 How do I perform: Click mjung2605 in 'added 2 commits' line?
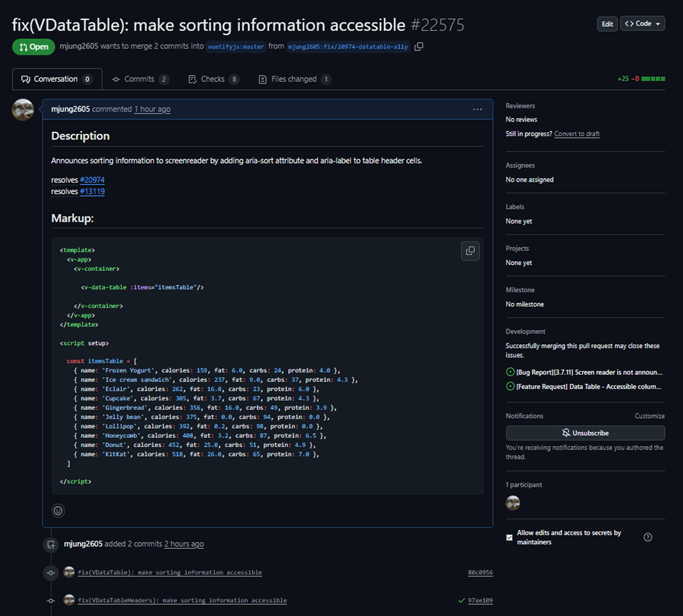[83, 544]
